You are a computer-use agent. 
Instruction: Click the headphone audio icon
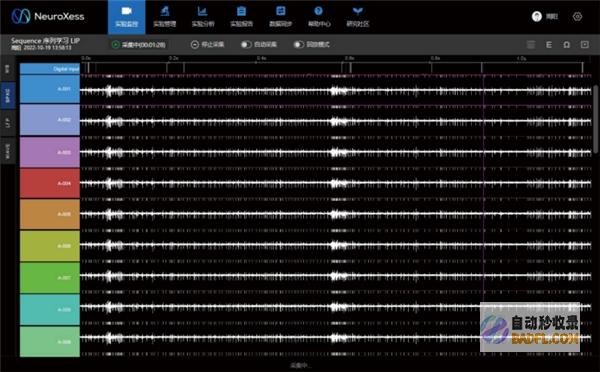[567, 45]
